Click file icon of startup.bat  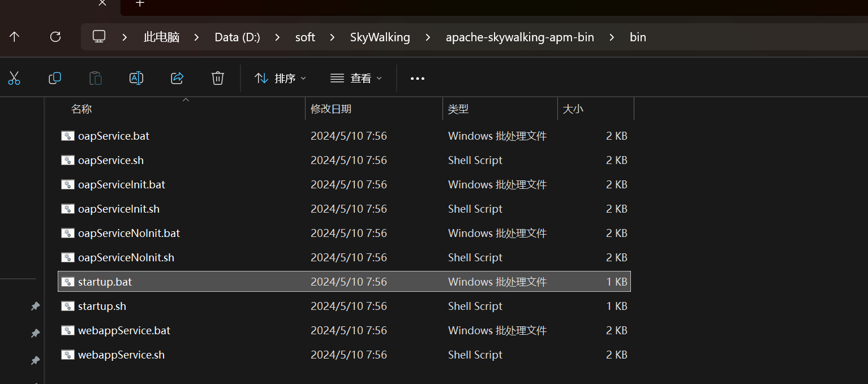(x=68, y=282)
